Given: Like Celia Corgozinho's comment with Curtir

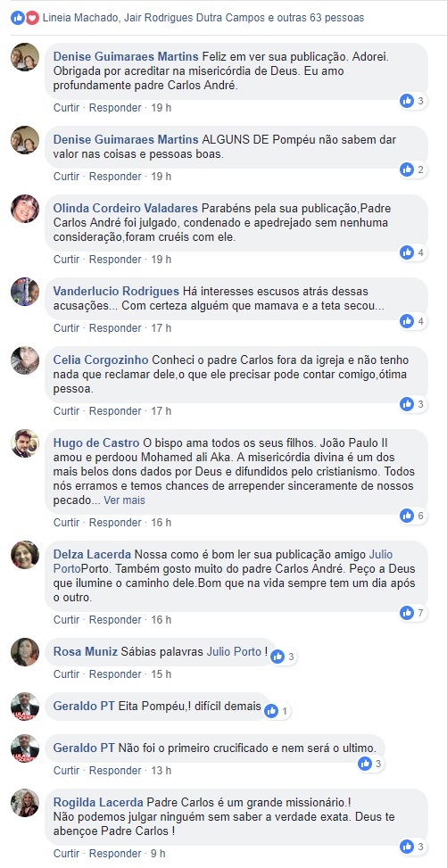Looking at the screenshot, I should pyautogui.click(x=66, y=410).
